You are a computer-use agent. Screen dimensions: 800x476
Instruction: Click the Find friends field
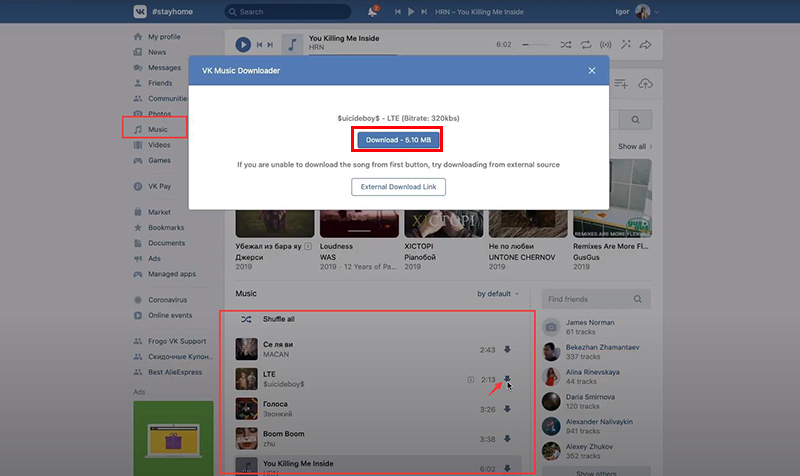[x=596, y=299]
